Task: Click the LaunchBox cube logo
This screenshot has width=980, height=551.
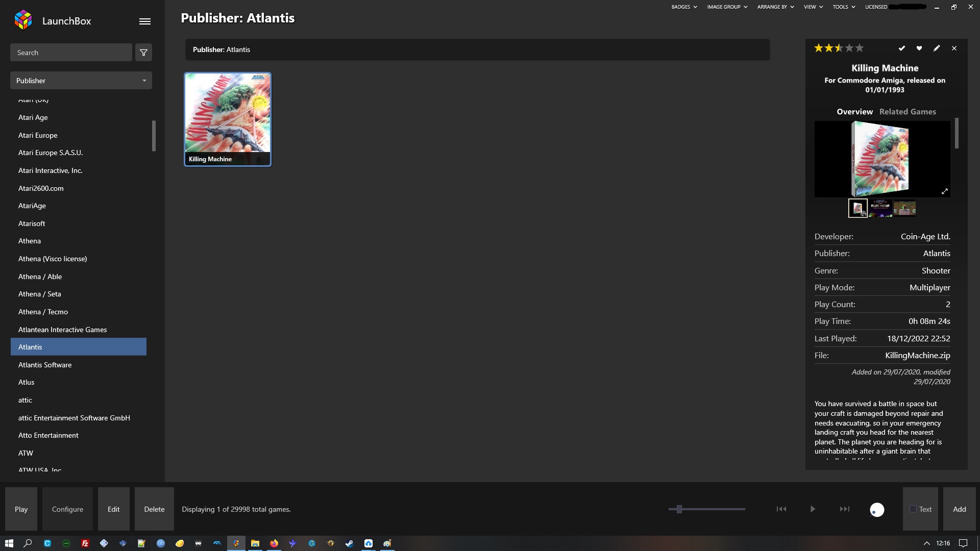Action: coord(23,20)
